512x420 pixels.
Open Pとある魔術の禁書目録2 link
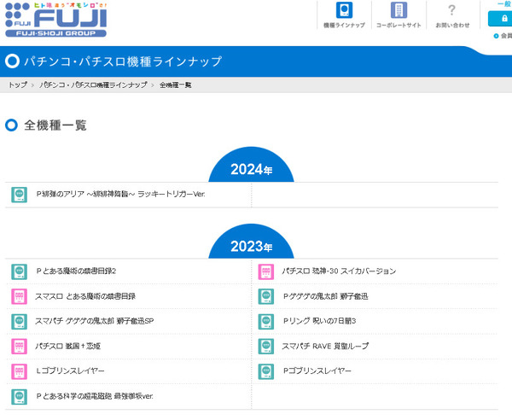coord(76,271)
